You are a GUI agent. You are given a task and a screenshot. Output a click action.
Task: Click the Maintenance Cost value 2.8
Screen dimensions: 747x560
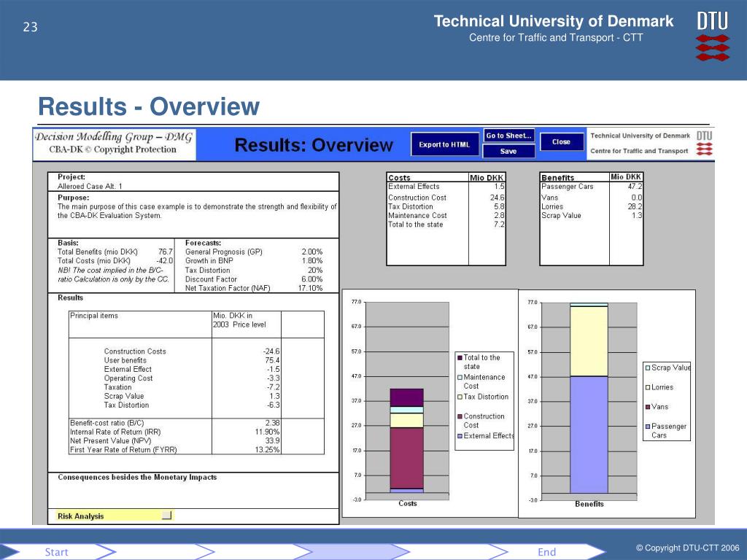click(x=499, y=215)
